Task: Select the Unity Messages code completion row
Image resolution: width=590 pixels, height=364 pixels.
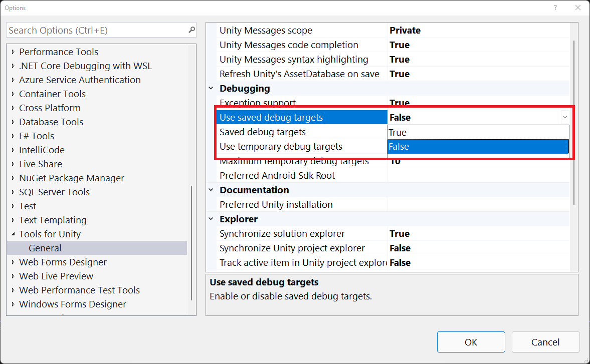Action: 289,45
